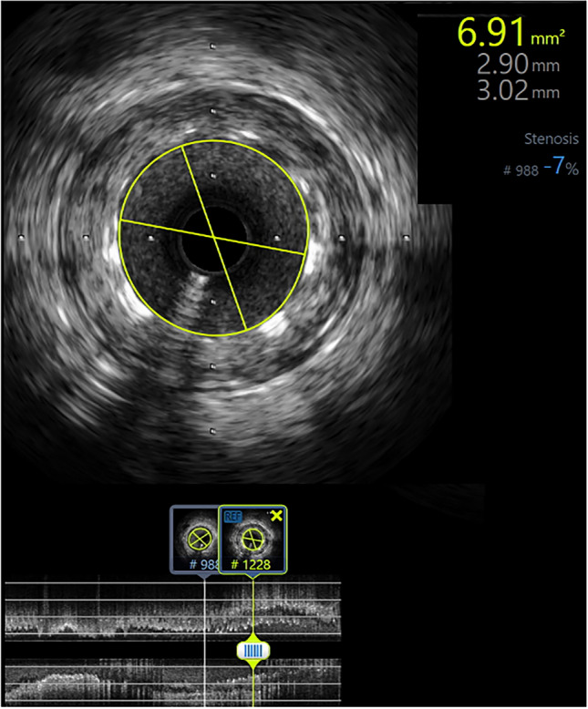Screen dimensions: 588x709
Task: Click the crossed circle icon in #988 thumbnail
Action: [x=200, y=539]
